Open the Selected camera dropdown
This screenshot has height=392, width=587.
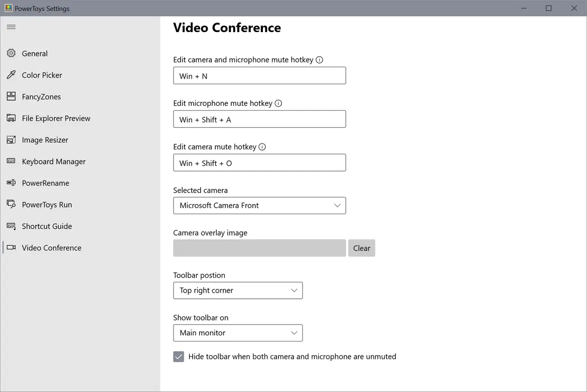point(259,206)
